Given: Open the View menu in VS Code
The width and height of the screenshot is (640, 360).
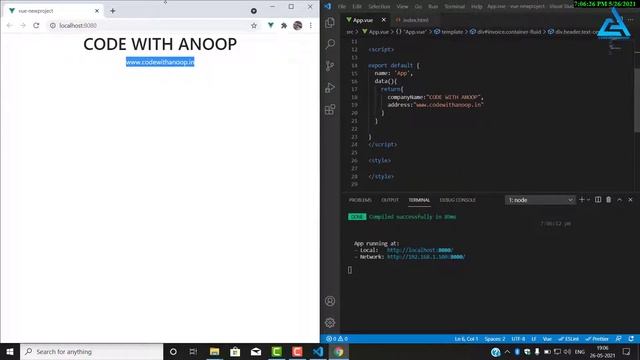Looking at the screenshot, I should 402,6.
